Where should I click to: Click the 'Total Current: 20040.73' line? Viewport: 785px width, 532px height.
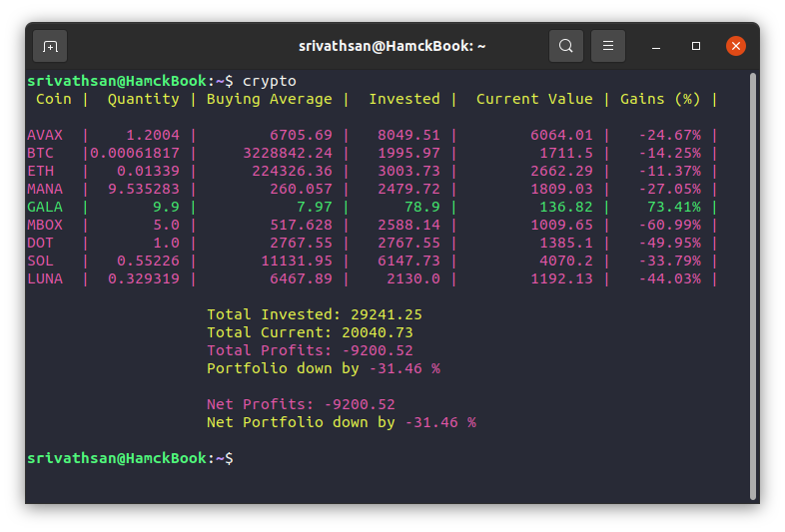tap(310, 332)
